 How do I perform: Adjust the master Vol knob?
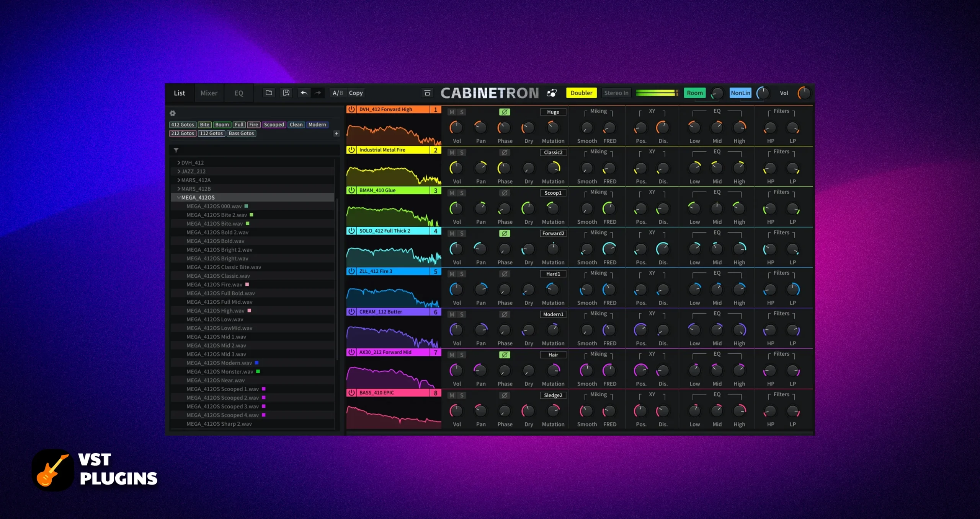tap(804, 93)
